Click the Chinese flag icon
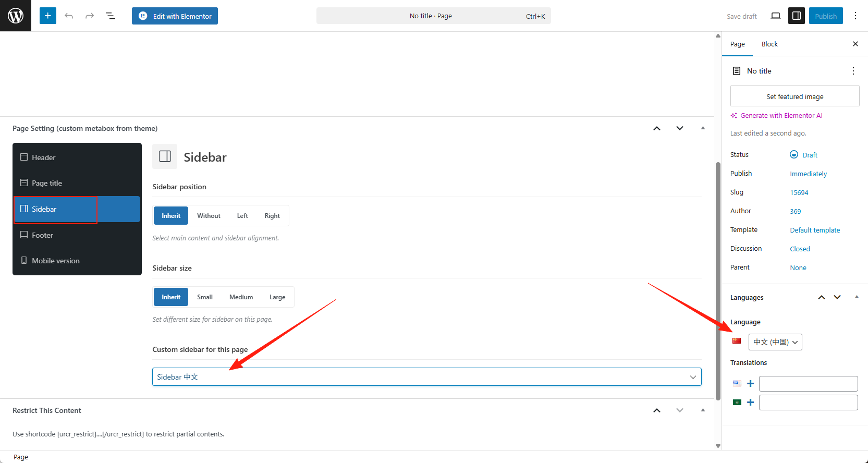 click(x=737, y=341)
